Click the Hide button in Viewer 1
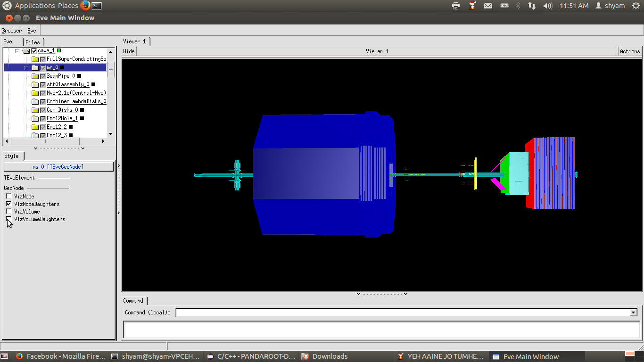Image resolution: width=644 pixels, height=362 pixels. coord(129,51)
